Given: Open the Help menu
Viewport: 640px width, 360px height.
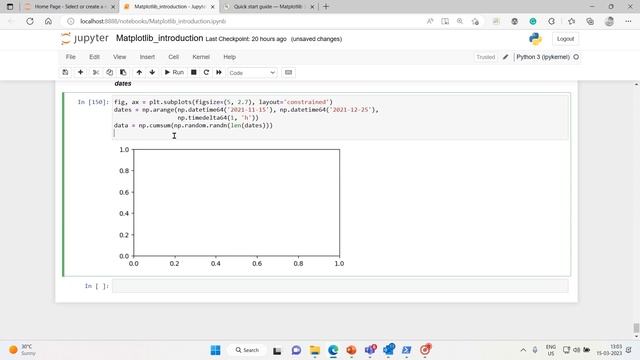Looking at the screenshot, I should pos(229,57).
